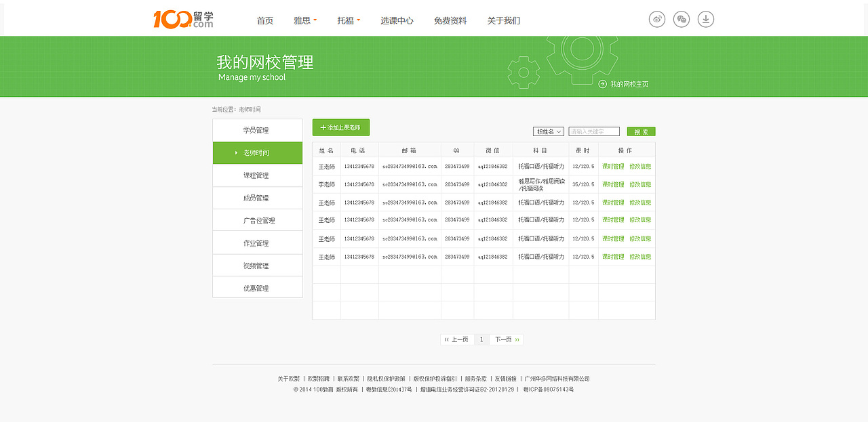Click the QQ column header

pyautogui.click(x=456, y=150)
